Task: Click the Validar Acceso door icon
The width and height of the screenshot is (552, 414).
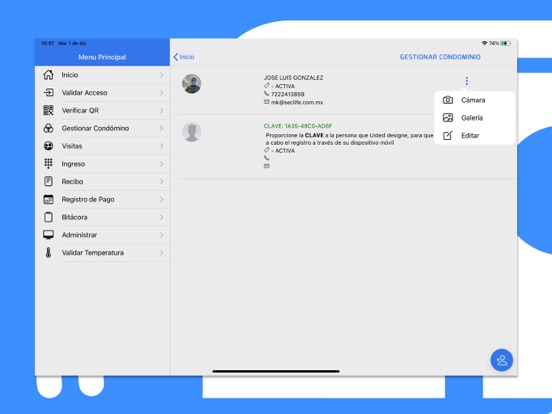Action: pyautogui.click(x=48, y=93)
